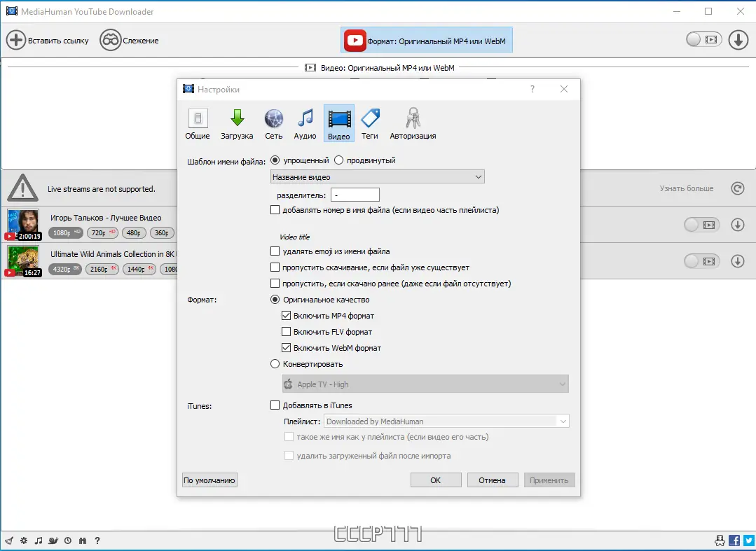The image size is (756, 551).
Task: Open Плейлист Downloaded by MediaHuman dropdown
Action: tap(446, 421)
